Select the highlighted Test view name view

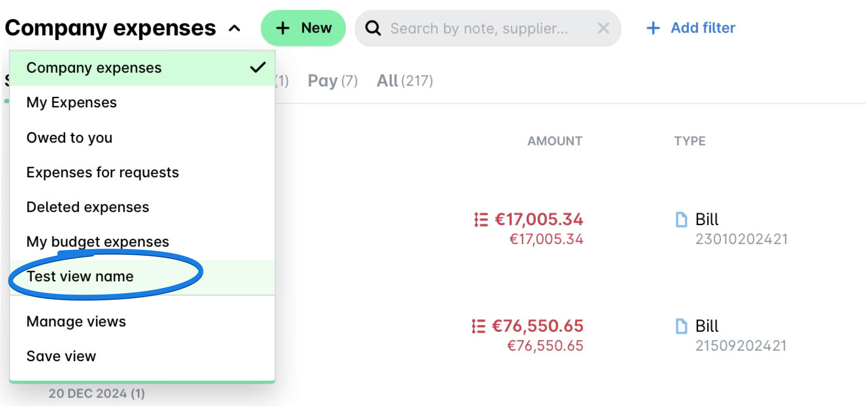80,276
